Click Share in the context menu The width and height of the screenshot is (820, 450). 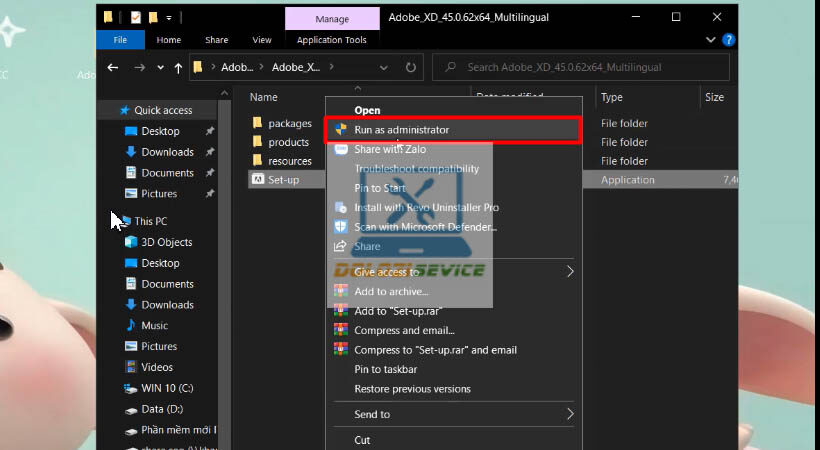point(453,246)
